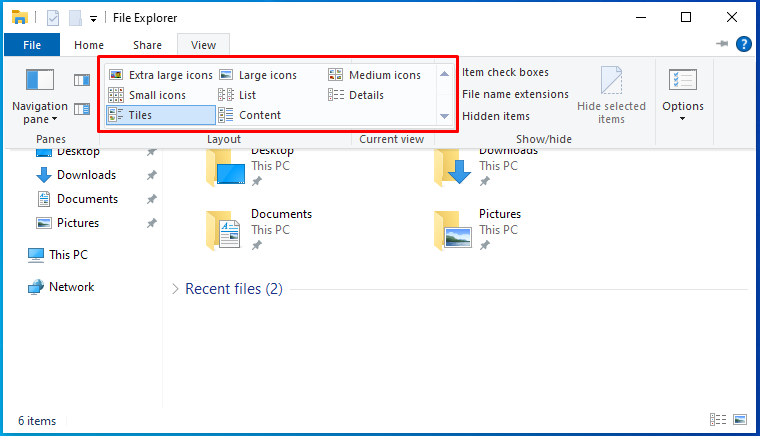This screenshot has height=436, width=760.
Task: Enable Item check boxes
Action: pyautogui.click(x=505, y=72)
